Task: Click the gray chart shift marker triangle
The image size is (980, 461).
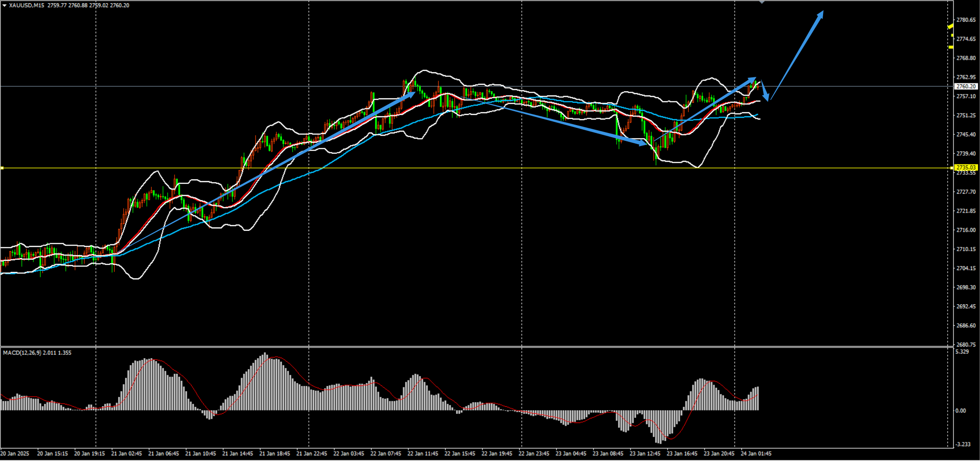Action: pos(762,2)
